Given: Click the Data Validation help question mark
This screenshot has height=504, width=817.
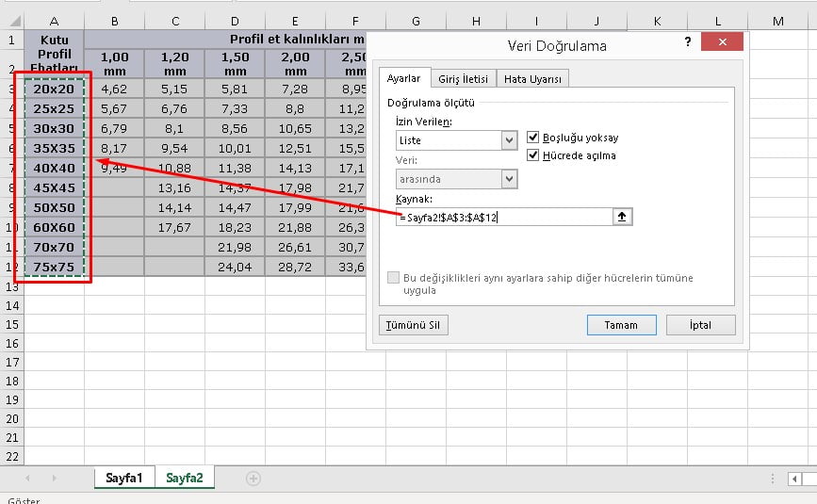Looking at the screenshot, I should click(687, 42).
